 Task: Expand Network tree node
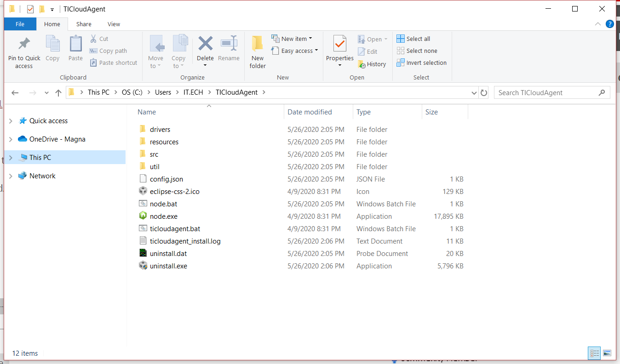click(x=11, y=176)
